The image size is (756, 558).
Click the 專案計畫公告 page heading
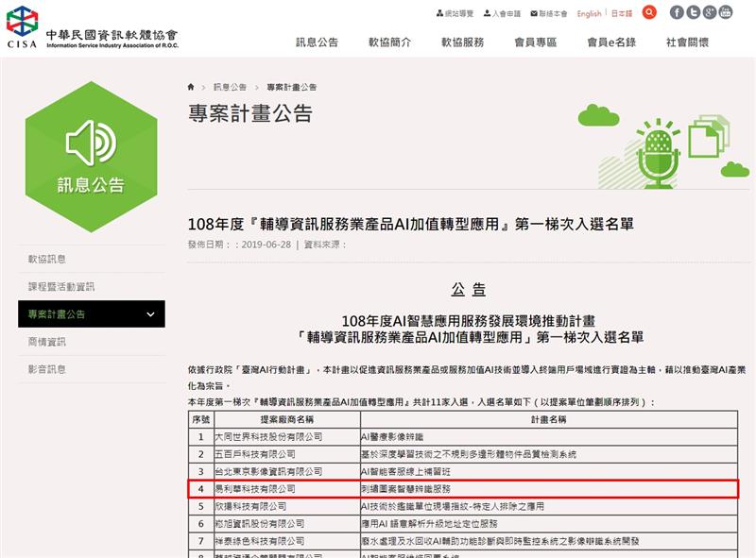(250, 113)
